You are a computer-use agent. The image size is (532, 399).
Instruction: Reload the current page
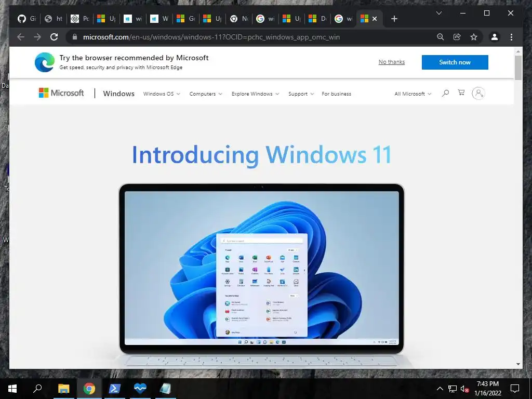pyautogui.click(x=54, y=37)
